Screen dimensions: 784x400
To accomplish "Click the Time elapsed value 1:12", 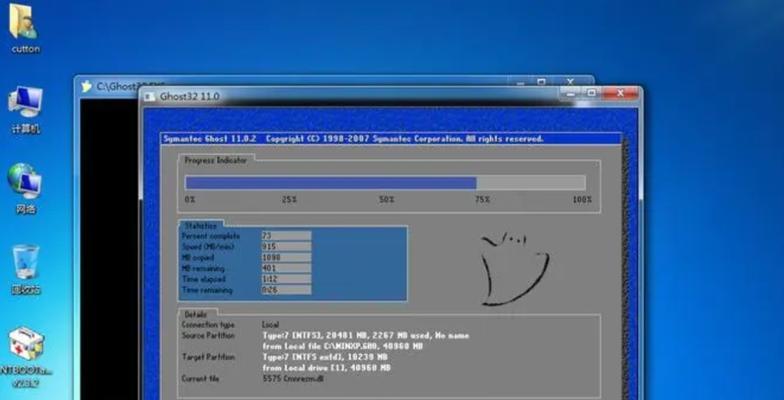I will tap(286, 279).
